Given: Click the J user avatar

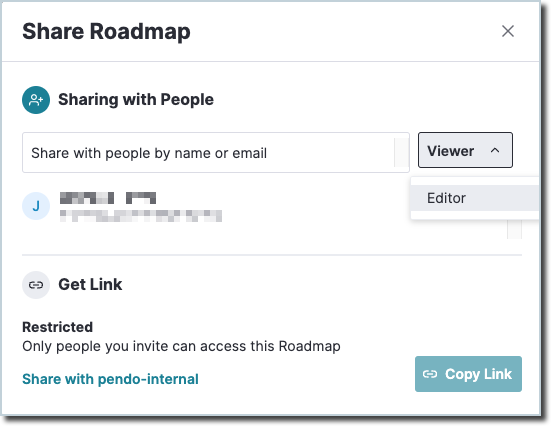Looking at the screenshot, I should click(x=36, y=206).
